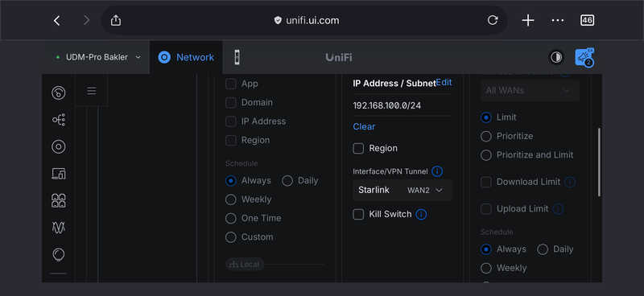
Task: Open the Interface/VPN Tunnel info icon
Action: pyautogui.click(x=437, y=171)
